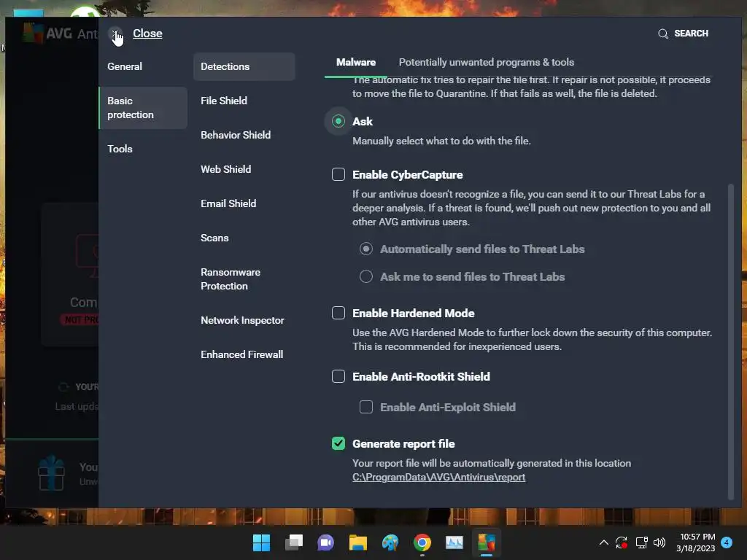Enable Hardened Mode checkbox

pyautogui.click(x=338, y=313)
